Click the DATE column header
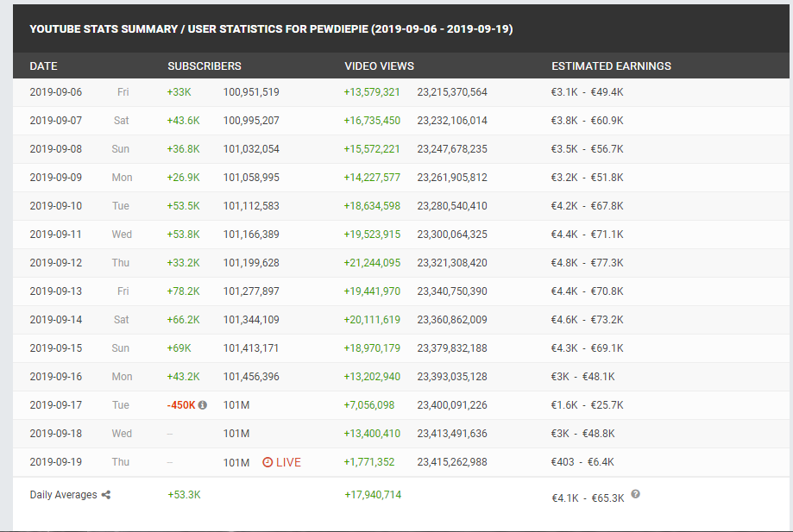The image size is (793, 532). tap(43, 66)
